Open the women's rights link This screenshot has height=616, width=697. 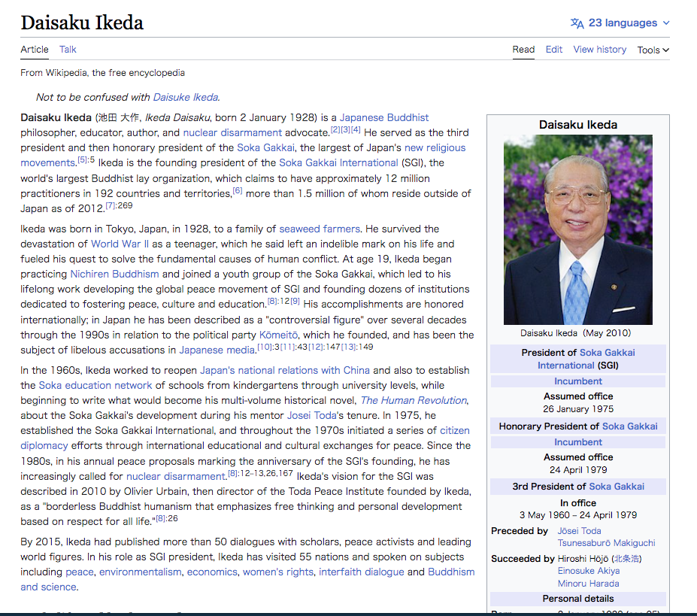pyautogui.click(x=277, y=572)
